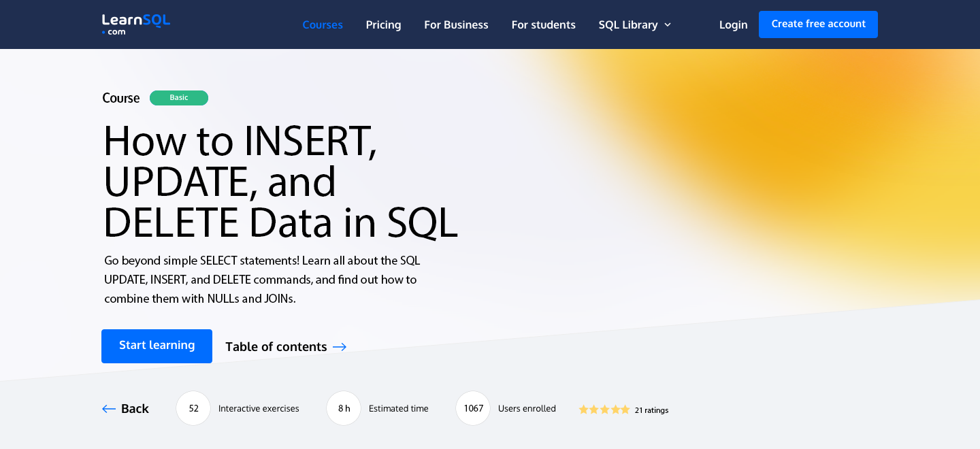Click the five-star rating icons
The width and height of the screenshot is (980, 449).
coord(604,410)
